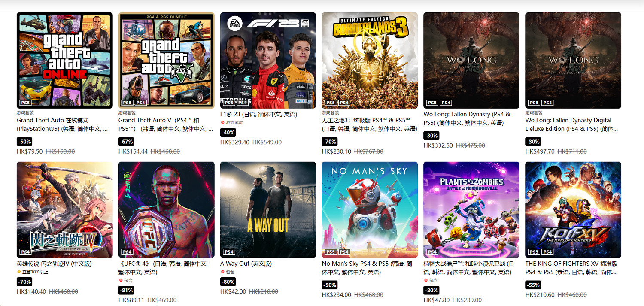Screen dimensions: 644x306
Task: Open the Grand Theft Auto Online cover thumbnail
Action: tap(65, 61)
